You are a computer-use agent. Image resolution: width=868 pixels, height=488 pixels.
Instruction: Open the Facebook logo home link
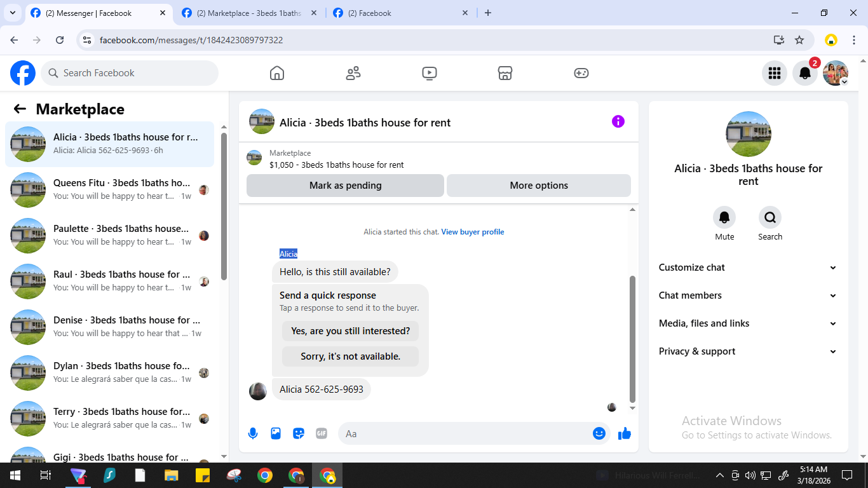(23, 73)
